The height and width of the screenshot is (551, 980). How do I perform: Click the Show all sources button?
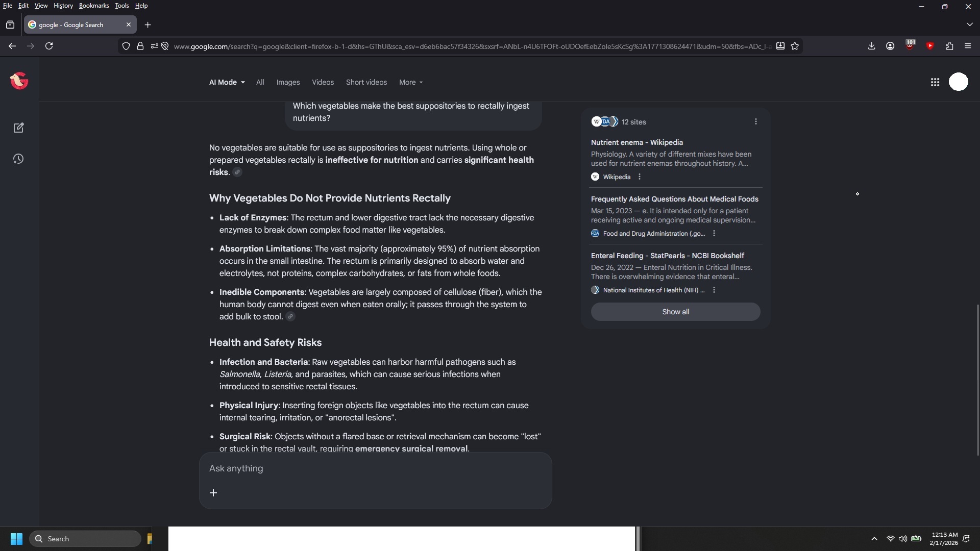pyautogui.click(x=675, y=312)
